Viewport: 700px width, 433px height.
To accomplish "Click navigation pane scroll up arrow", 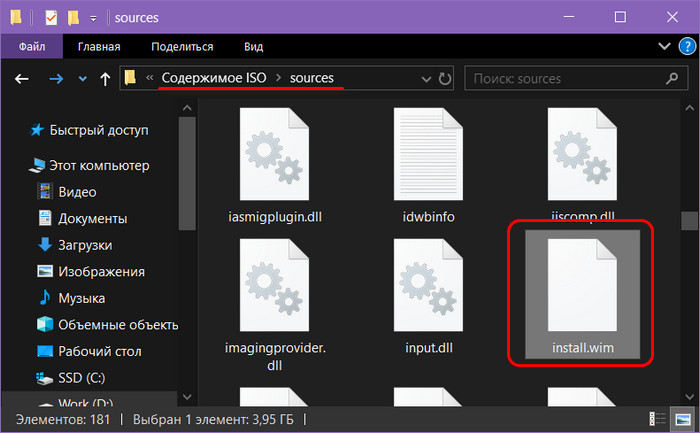I will pos(187,108).
